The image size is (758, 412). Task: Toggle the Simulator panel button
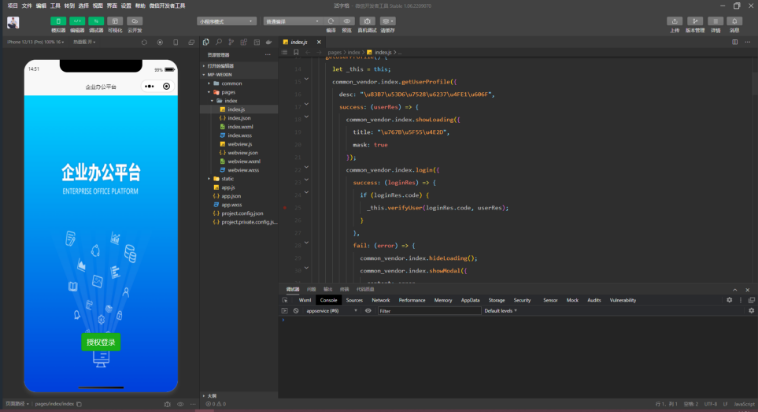(58, 21)
